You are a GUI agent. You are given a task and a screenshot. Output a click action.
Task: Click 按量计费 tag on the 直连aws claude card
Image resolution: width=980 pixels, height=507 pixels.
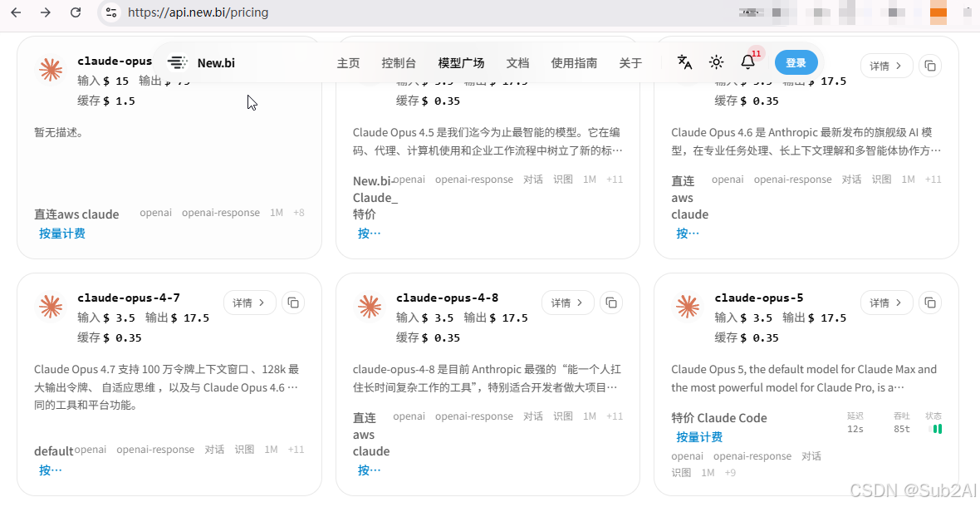pos(62,234)
